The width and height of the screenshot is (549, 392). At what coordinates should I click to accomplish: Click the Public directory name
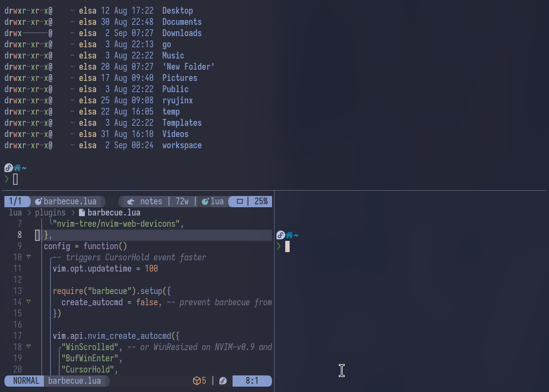(x=176, y=89)
